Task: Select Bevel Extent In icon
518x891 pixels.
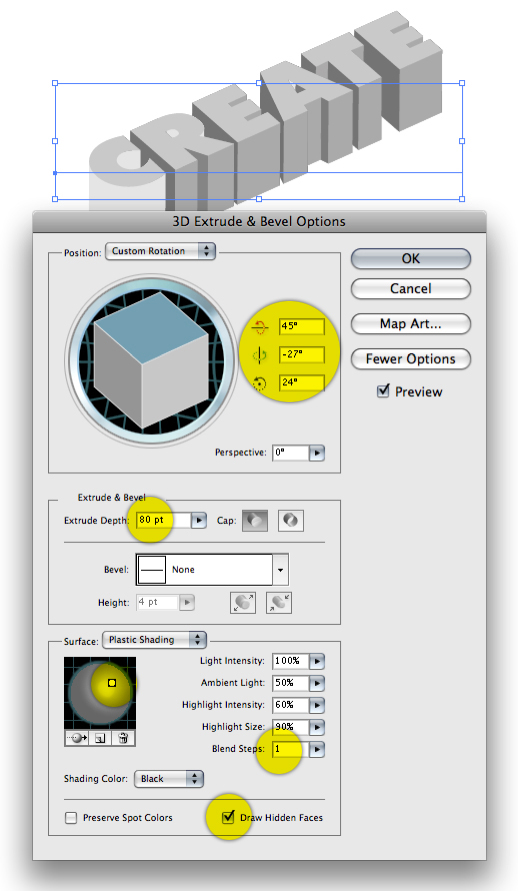Action: click(279, 602)
